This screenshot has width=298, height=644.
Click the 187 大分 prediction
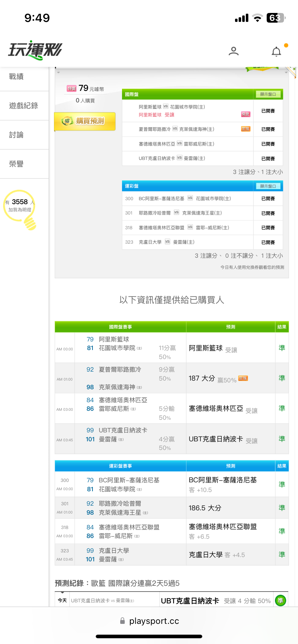click(x=202, y=378)
